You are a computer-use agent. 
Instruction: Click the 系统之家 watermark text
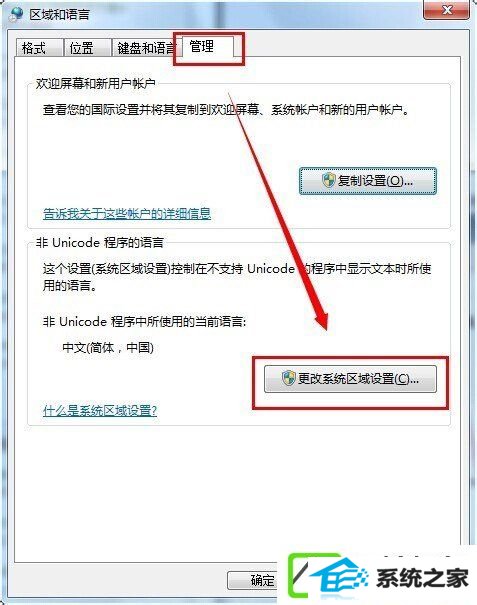click(422, 578)
